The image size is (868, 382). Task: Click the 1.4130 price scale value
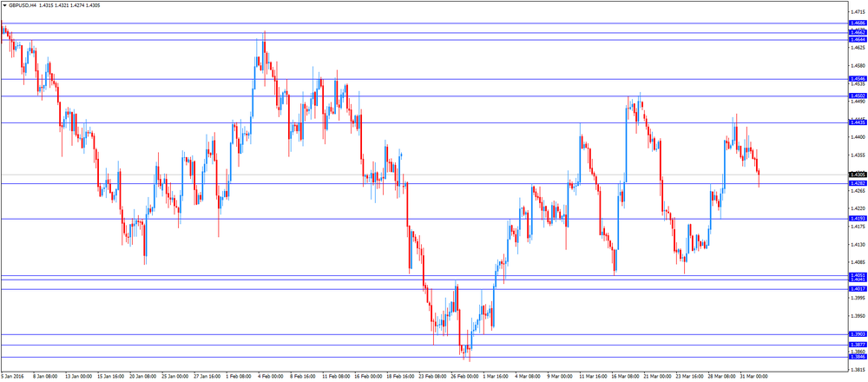click(858, 245)
